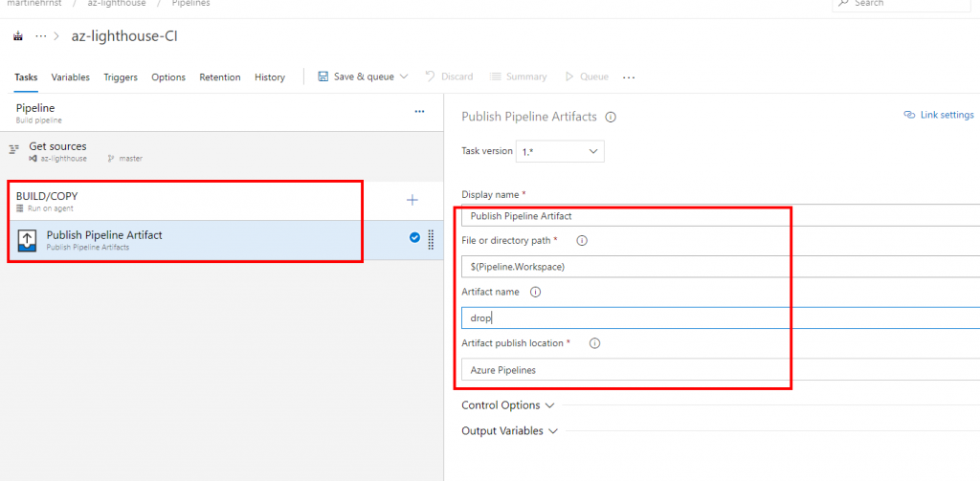Viewport: 980px width, 481px height.
Task: Click the Get sources icon
Action: coord(14,149)
